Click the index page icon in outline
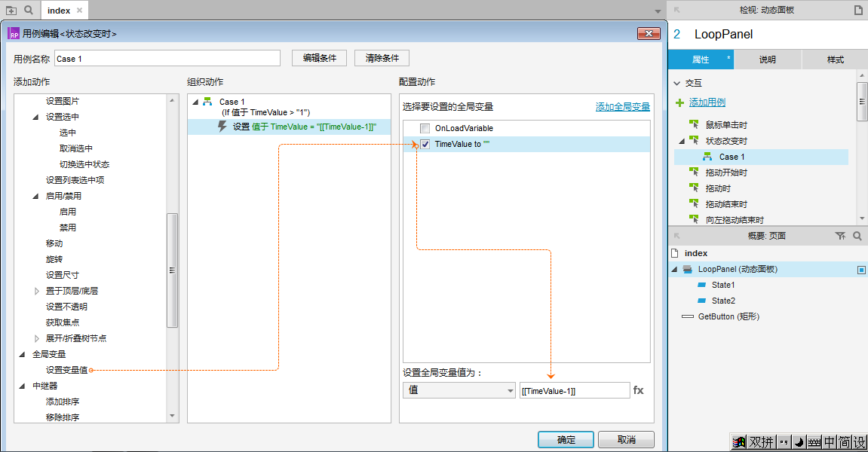868x452 pixels. [x=674, y=253]
